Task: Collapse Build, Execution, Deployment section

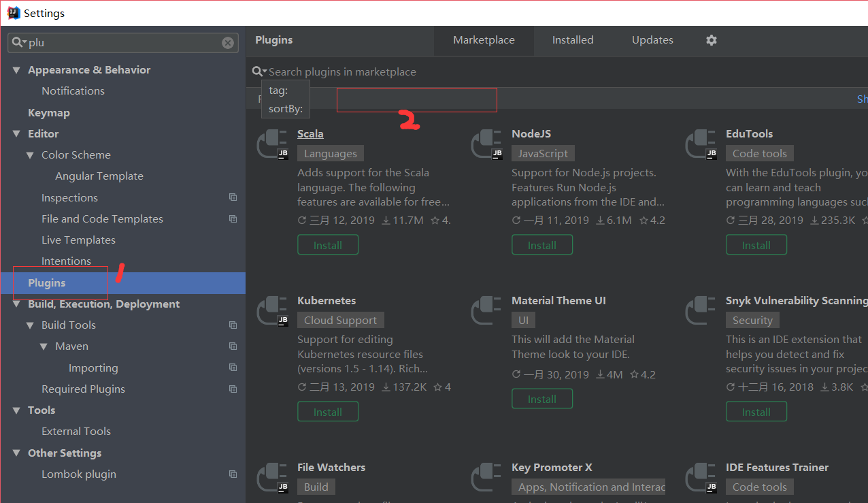Action: pos(16,304)
